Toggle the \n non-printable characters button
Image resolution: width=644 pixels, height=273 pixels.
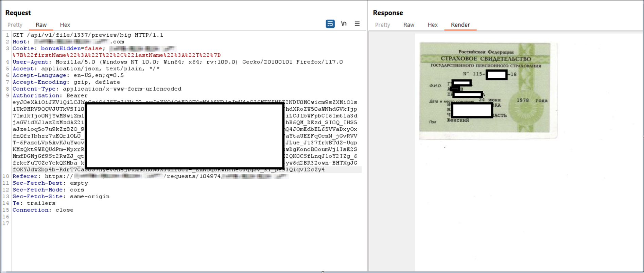click(344, 23)
